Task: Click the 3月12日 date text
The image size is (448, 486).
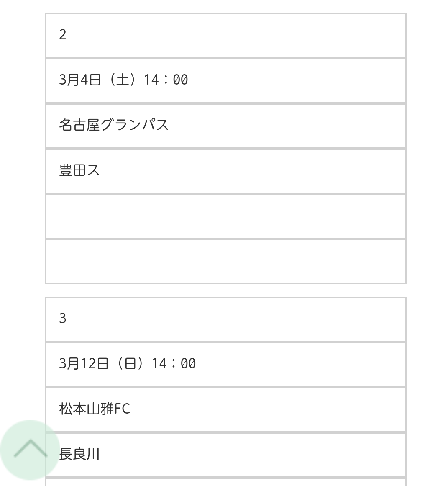Action: click(x=84, y=364)
